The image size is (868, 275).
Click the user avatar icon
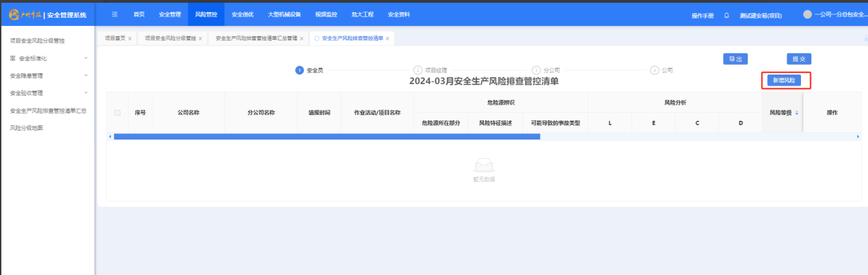tap(807, 14)
